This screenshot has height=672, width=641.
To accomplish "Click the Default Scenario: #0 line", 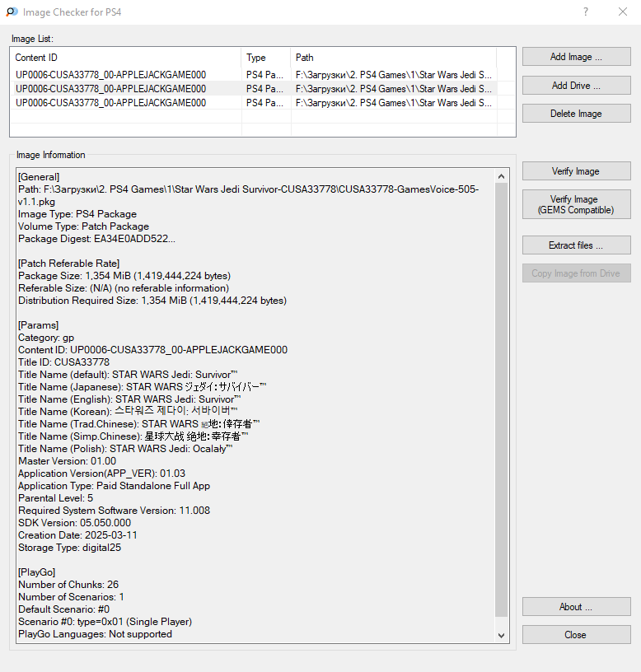I will [64, 609].
